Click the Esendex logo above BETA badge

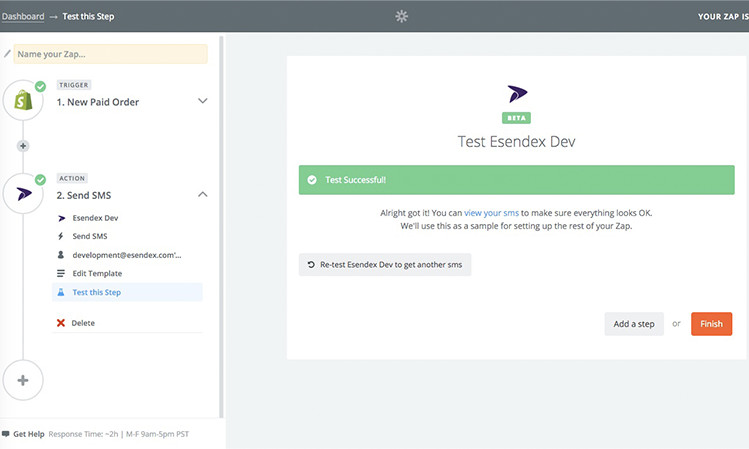coord(516,95)
